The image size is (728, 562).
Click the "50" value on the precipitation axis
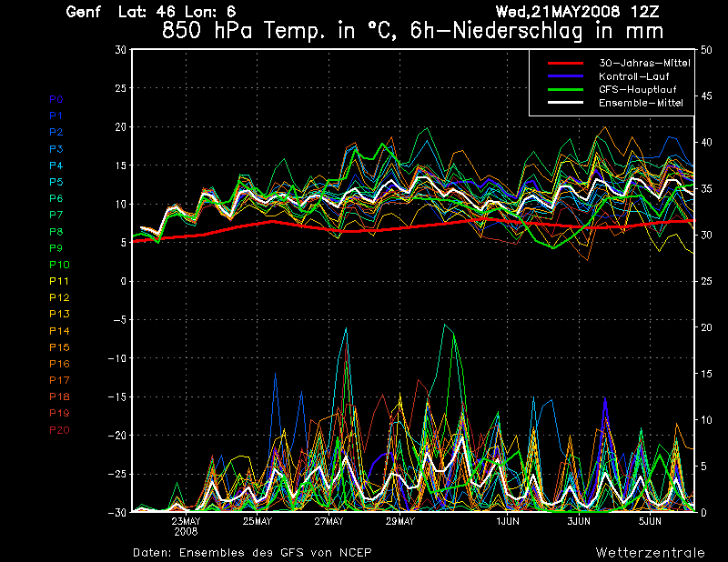[x=706, y=50]
